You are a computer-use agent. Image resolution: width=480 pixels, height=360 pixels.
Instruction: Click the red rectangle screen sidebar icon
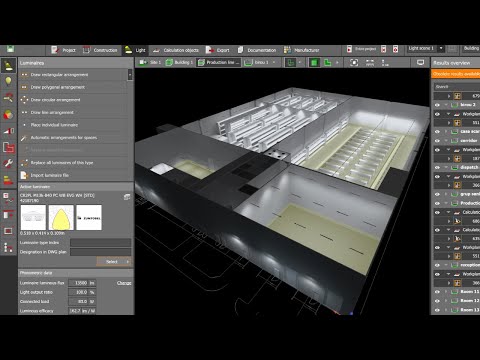click(x=8, y=231)
